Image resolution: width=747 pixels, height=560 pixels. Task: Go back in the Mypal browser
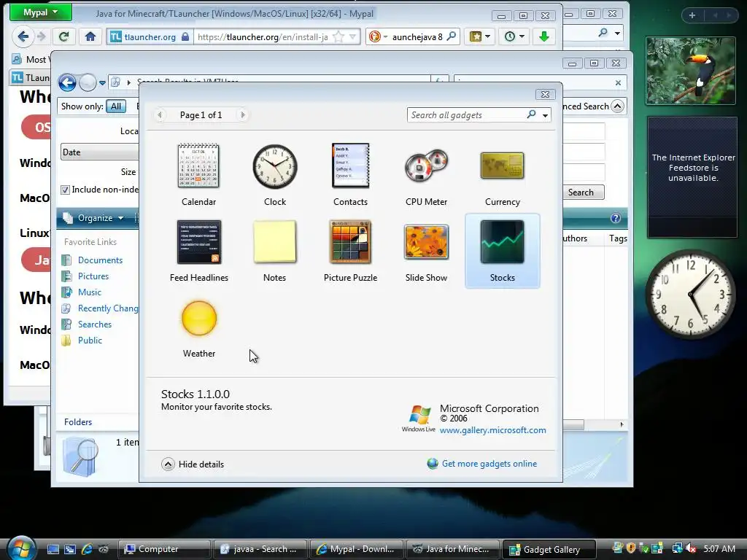click(23, 36)
